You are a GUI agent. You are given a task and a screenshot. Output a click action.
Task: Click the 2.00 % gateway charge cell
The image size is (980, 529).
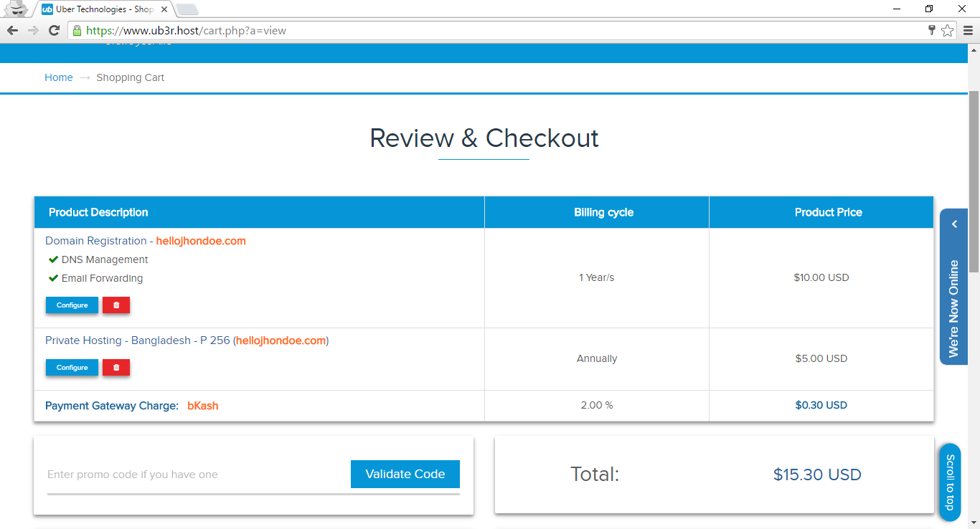pos(597,405)
